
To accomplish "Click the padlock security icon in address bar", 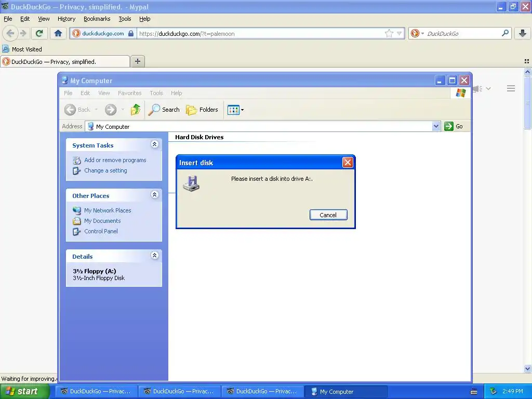I will (130, 33).
